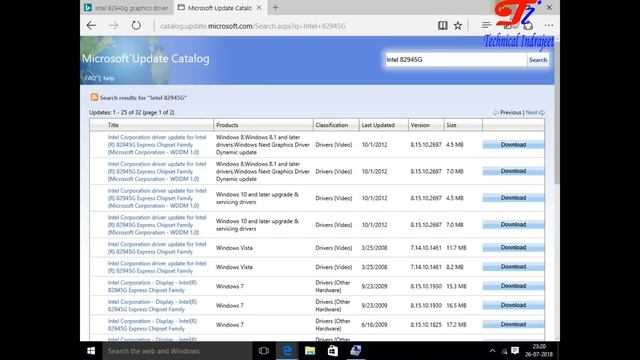Open the FAQ link in the header
Viewport: 640px width, 360px height.
[91, 78]
